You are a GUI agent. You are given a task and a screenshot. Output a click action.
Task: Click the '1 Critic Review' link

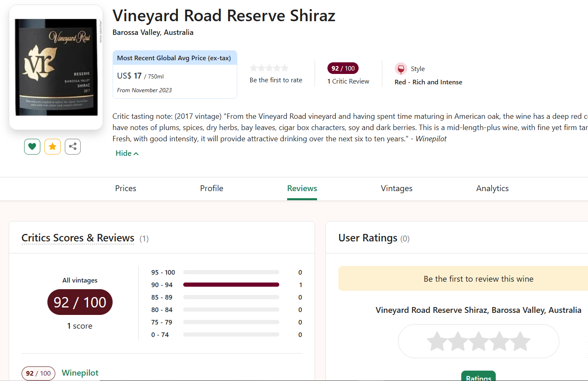pyautogui.click(x=348, y=81)
